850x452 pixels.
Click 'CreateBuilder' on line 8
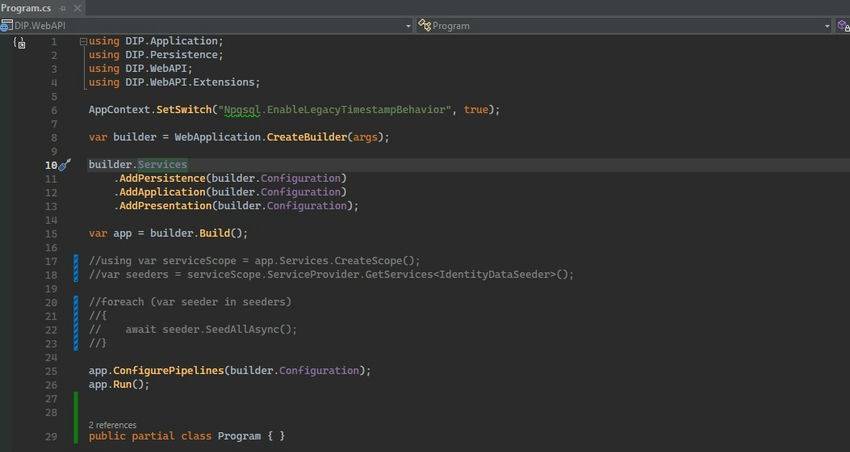click(x=307, y=137)
